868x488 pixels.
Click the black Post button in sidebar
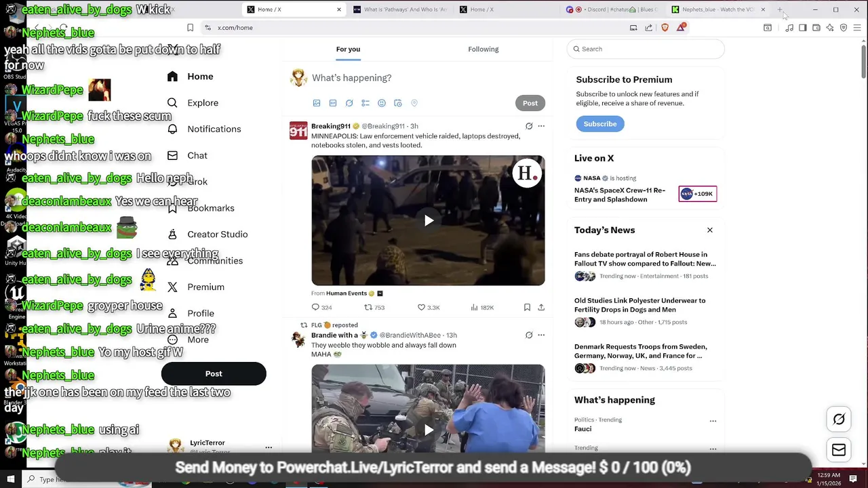pyautogui.click(x=214, y=373)
